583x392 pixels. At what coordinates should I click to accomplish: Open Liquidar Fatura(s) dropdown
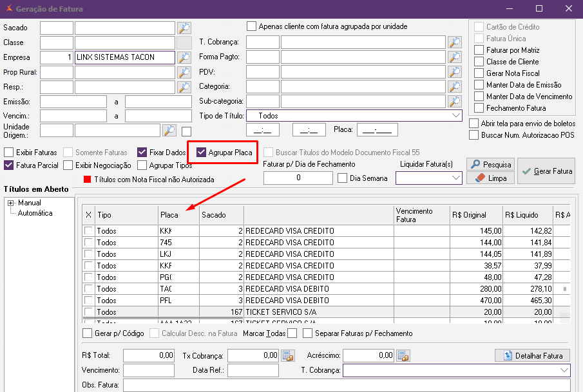[x=456, y=178]
